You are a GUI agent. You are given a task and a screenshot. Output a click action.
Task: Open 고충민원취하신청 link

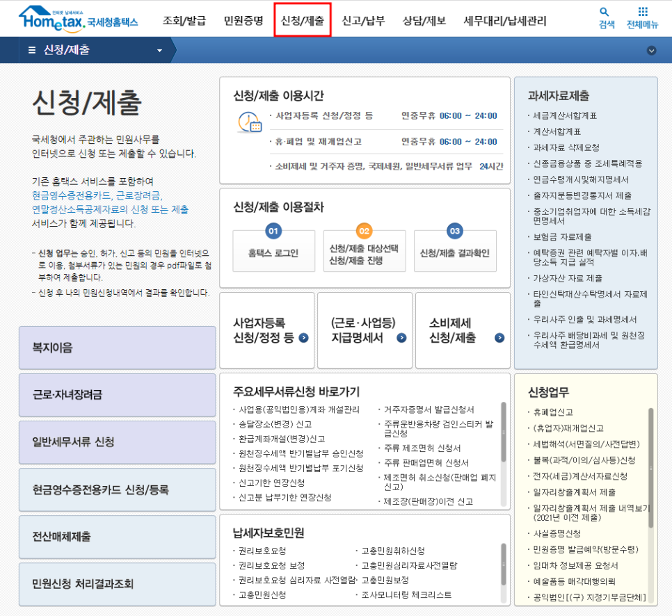click(x=393, y=551)
